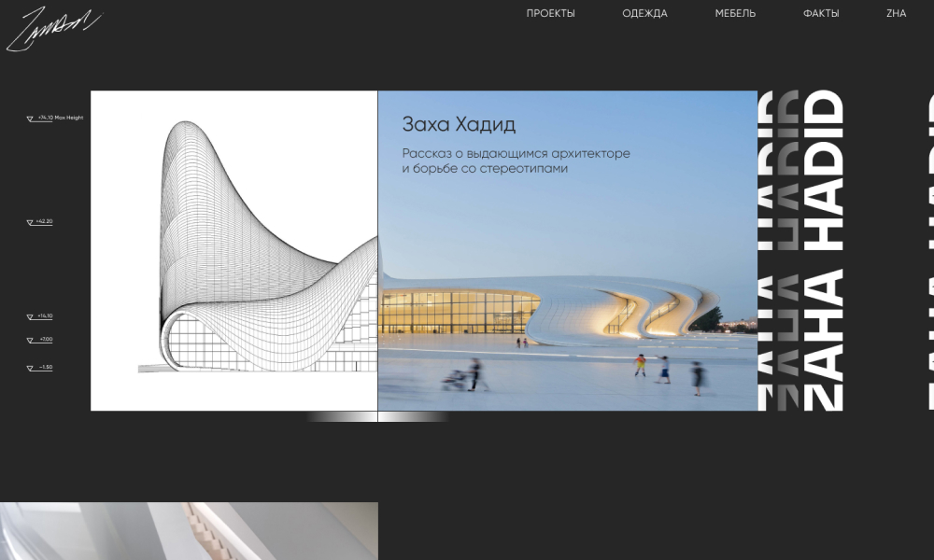Open the ФАКТЫ navigation link
The height and width of the screenshot is (560, 934).
tap(821, 14)
